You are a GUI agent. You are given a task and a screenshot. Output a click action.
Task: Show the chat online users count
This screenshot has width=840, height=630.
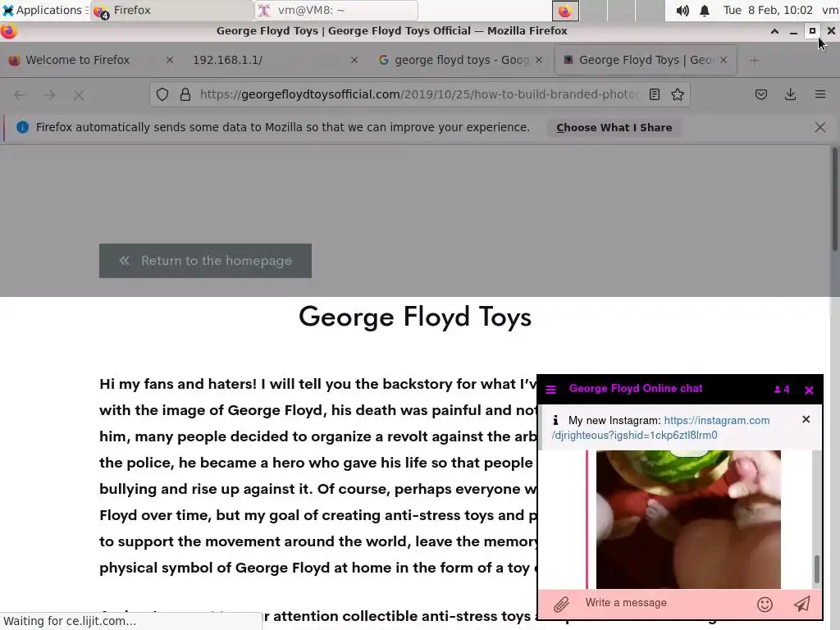coord(782,390)
